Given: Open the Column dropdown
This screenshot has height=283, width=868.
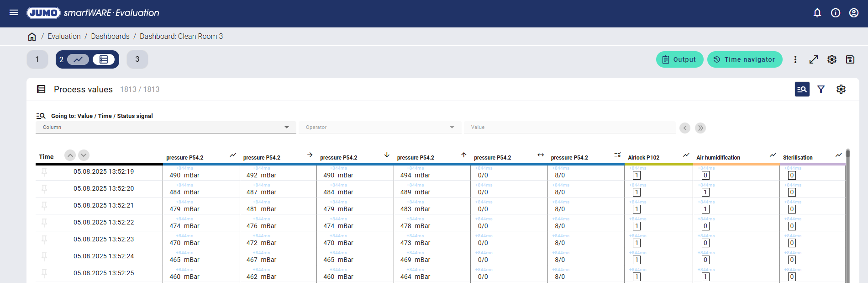Looking at the screenshot, I should (166, 127).
